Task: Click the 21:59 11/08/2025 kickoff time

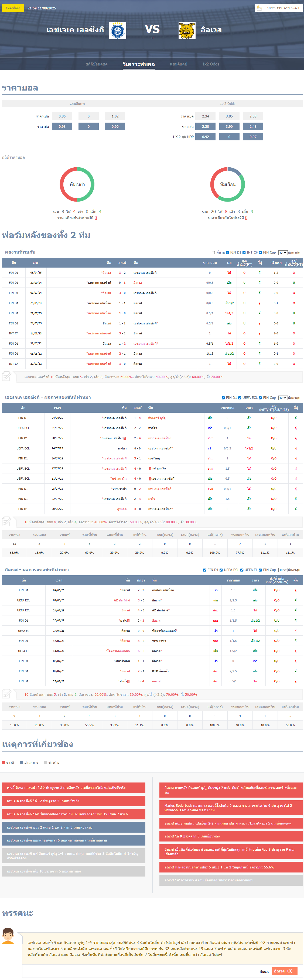Action: [42, 8]
